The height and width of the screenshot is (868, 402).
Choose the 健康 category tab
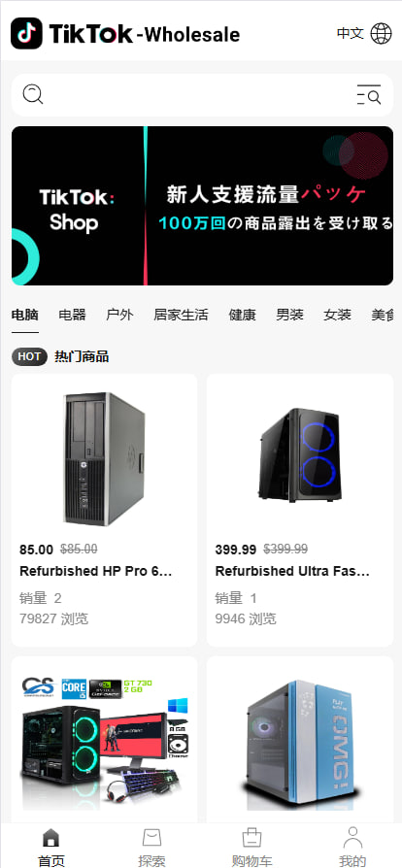tap(243, 315)
